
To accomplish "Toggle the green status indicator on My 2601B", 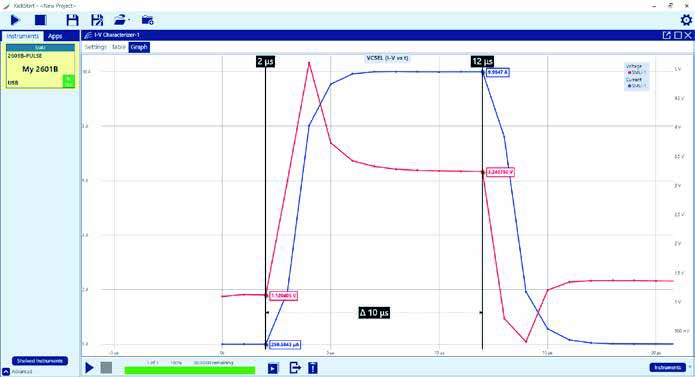I will click(x=69, y=81).
